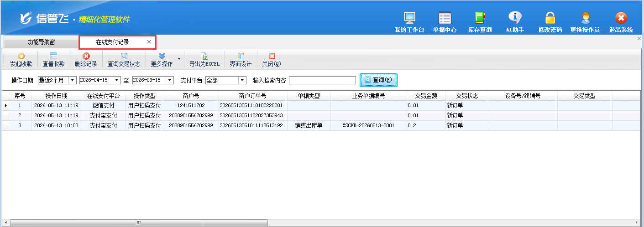
Task: Select transaction amount 0.2 cell
Action: (426, 125)
